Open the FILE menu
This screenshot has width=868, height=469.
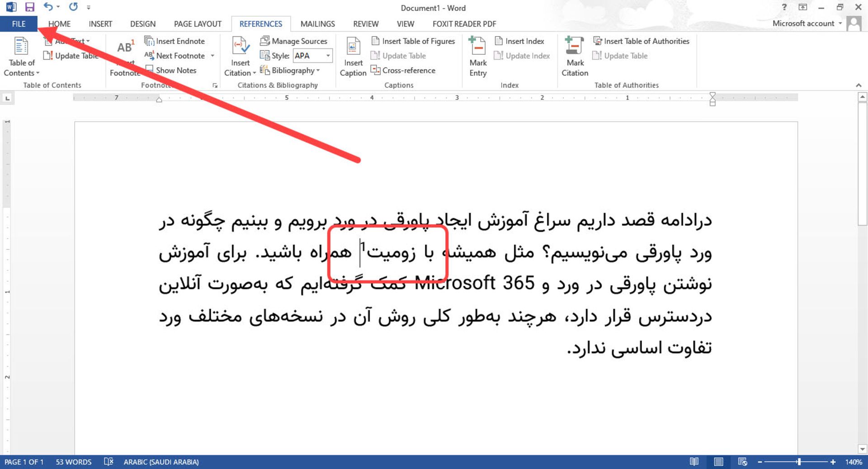coord(18,24)
